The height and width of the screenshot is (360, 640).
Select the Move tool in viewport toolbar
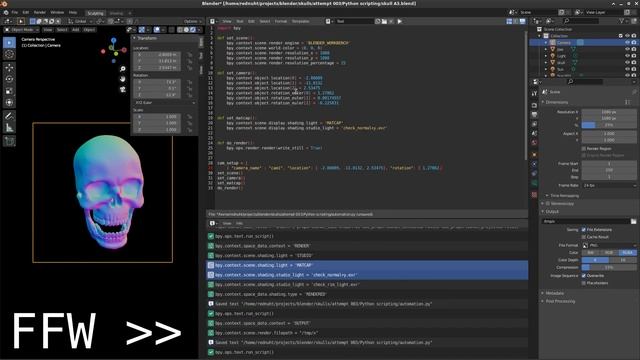tap(9, 67)
